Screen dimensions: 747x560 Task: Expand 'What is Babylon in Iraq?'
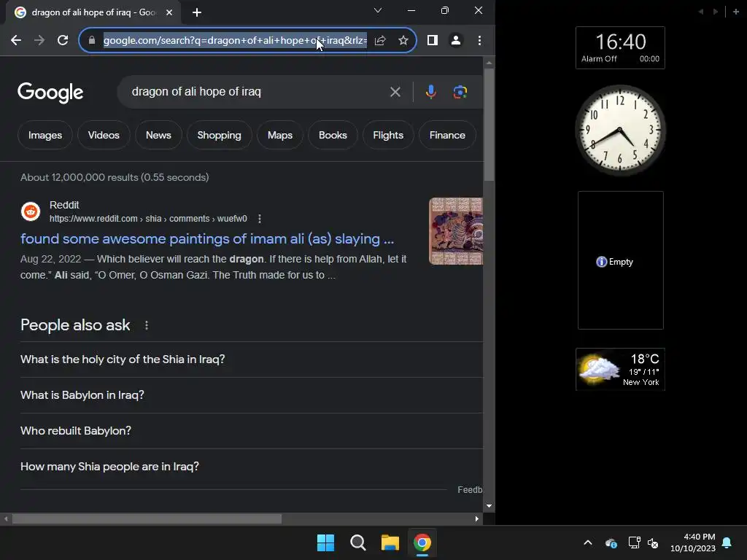click(x=251, y=395)
